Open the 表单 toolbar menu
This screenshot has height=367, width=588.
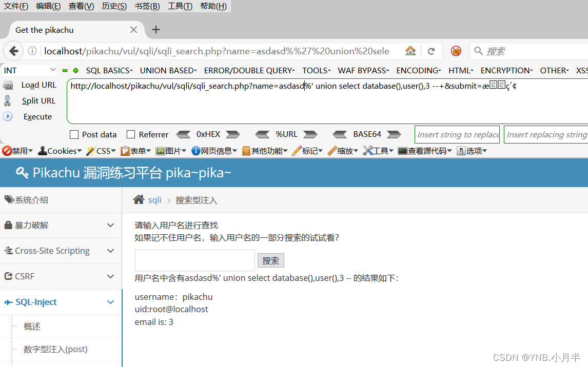tap(135, 151)
